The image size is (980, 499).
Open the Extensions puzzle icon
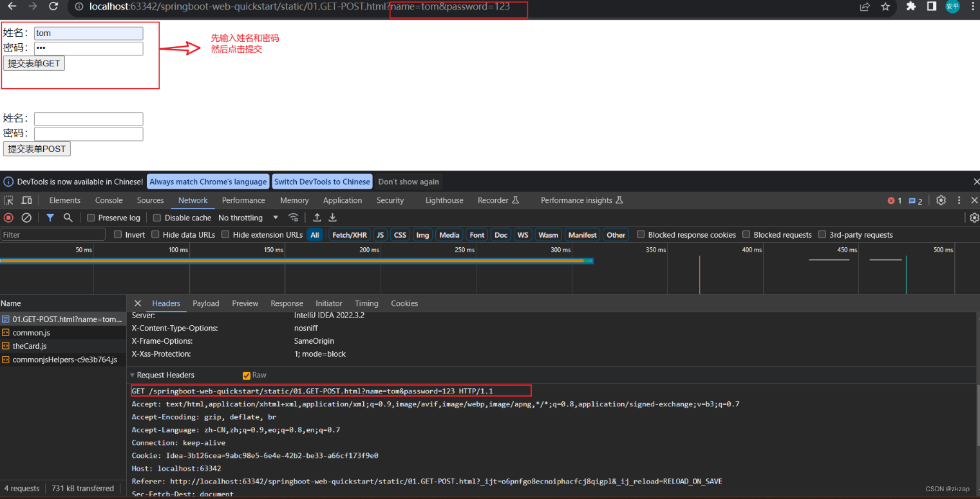pyautogui.click(x=911, y=6)
